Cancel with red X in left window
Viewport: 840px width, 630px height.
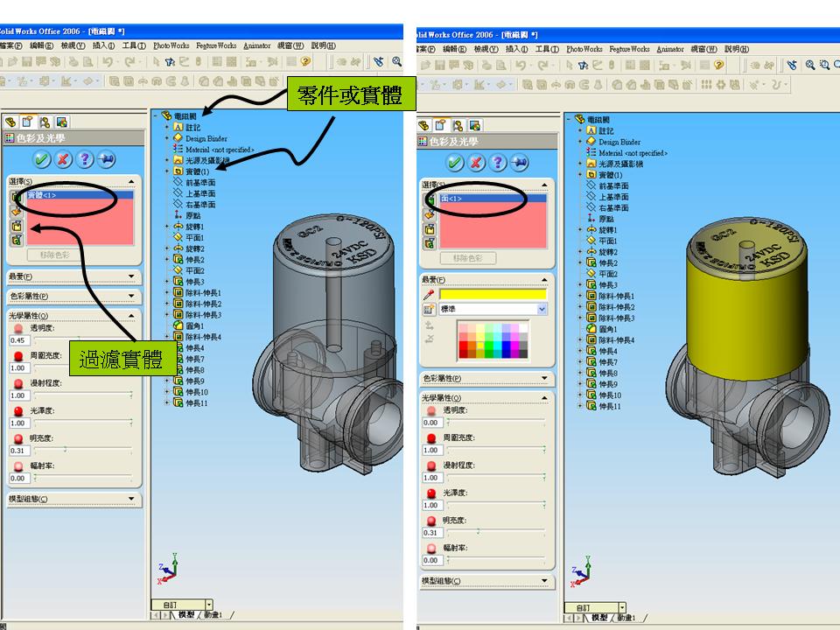tap(63, 159)
